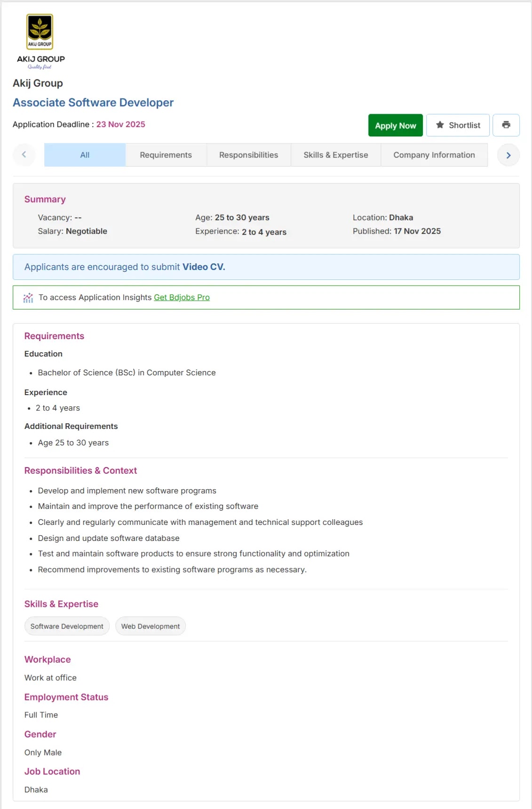Screen dimensions: 532x809
Task: Click the Associate Software Developer title
Action: [x=93, y=103]
